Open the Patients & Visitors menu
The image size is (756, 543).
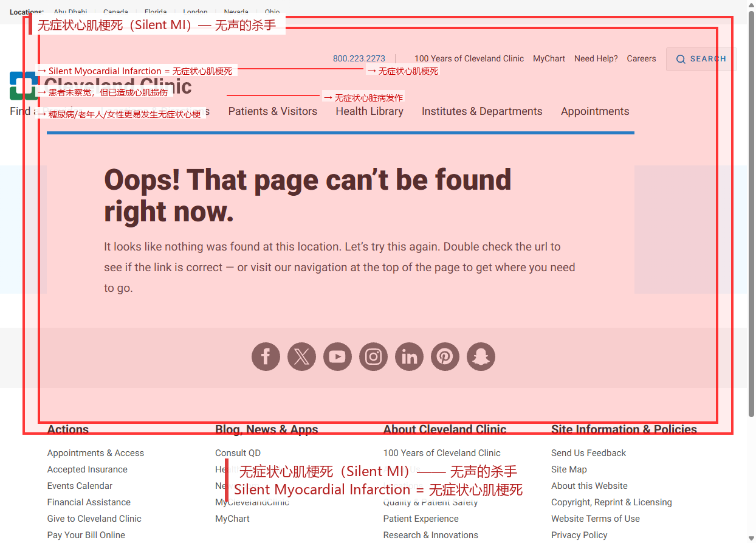coord(273,111)
